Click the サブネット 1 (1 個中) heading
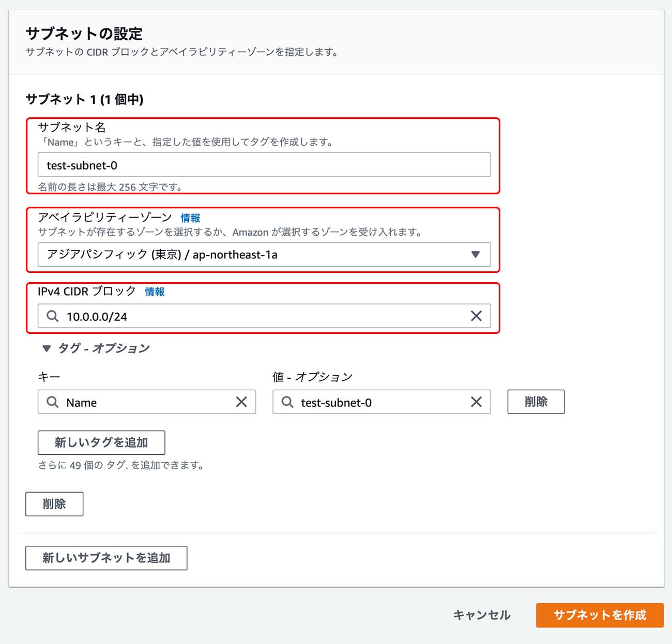 tap(85, 99)
